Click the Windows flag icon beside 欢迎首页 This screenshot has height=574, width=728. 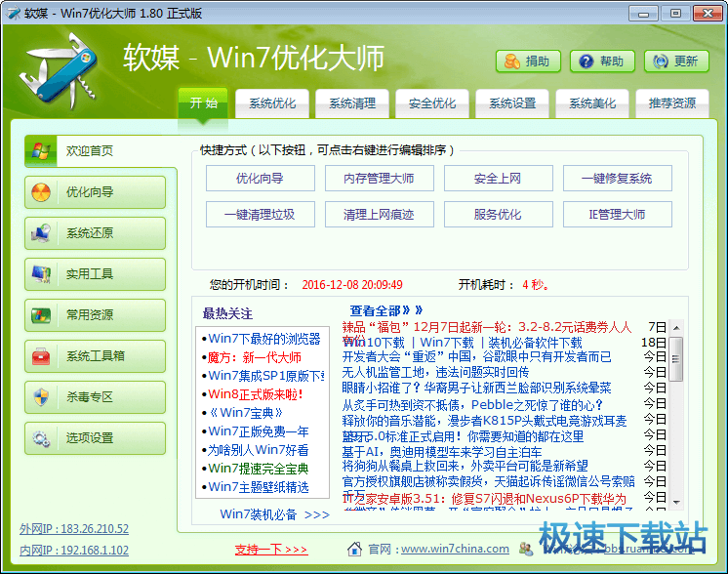(41, 151)
